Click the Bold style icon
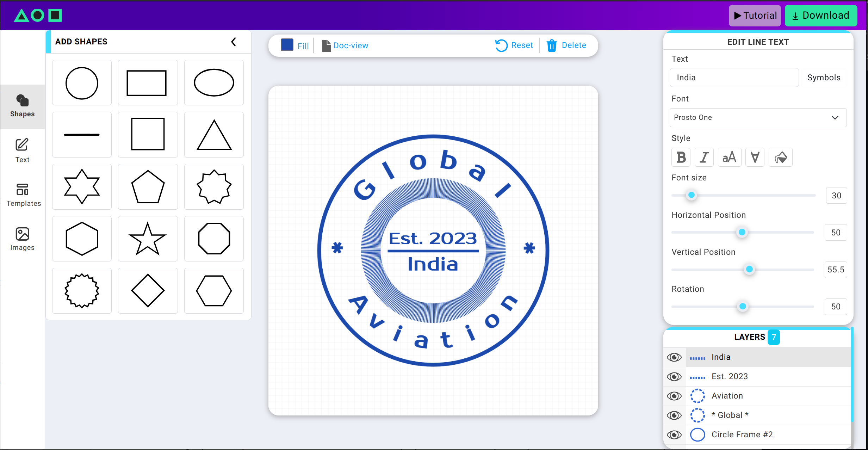 [x=681, y=157]
